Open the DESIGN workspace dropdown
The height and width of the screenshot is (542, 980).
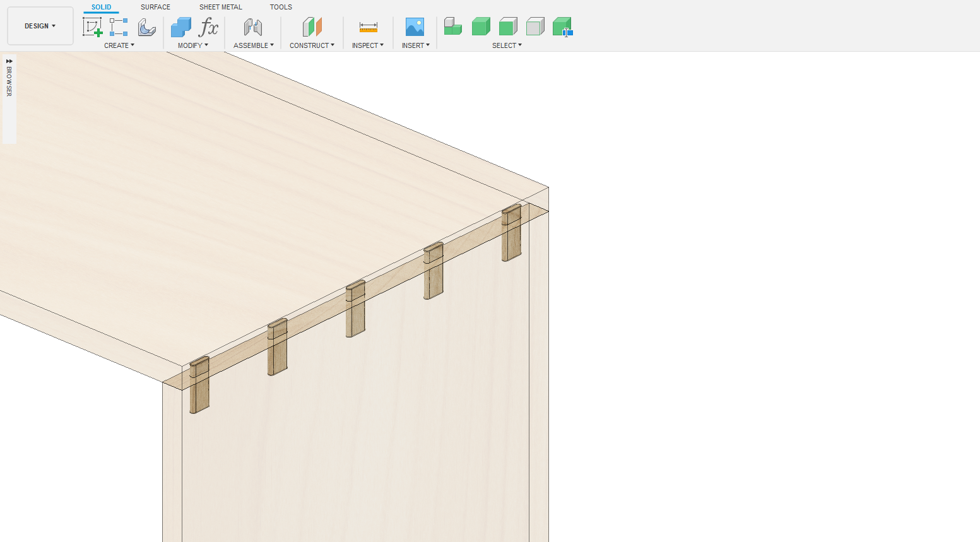pos(40,26)
